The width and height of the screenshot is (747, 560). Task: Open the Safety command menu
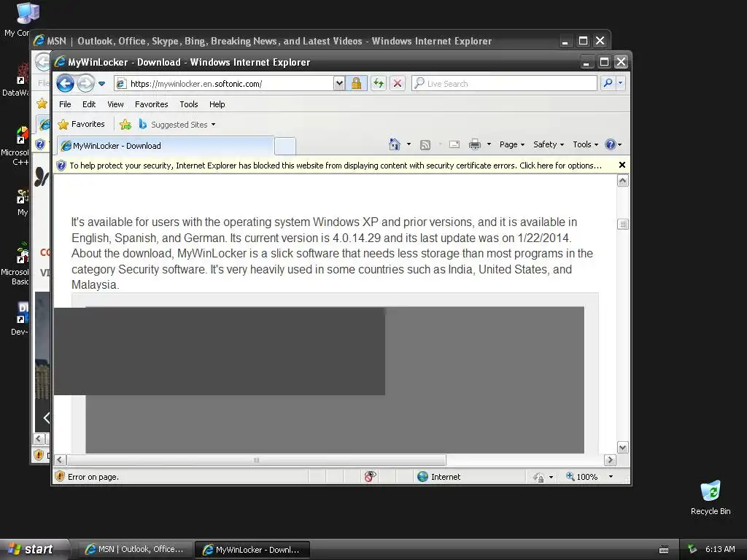click(549, 144)
